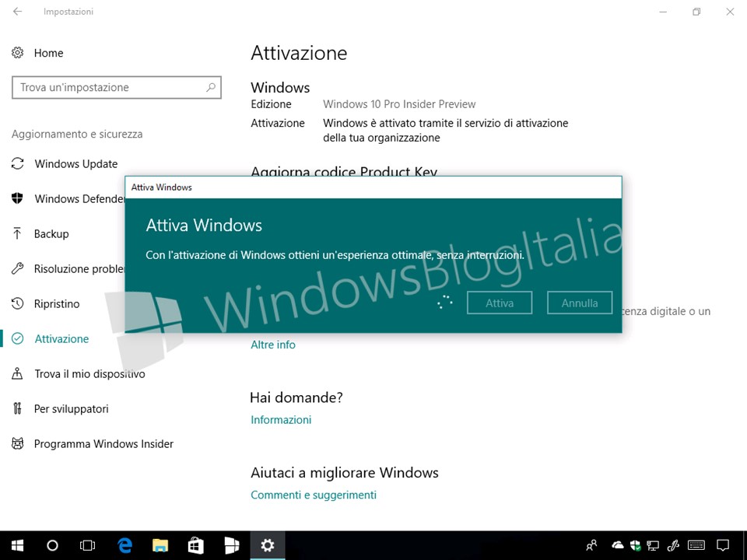Click the Windows Insider cat icon
This screenshot has height=560, width=747.
(x=18, y=444)
